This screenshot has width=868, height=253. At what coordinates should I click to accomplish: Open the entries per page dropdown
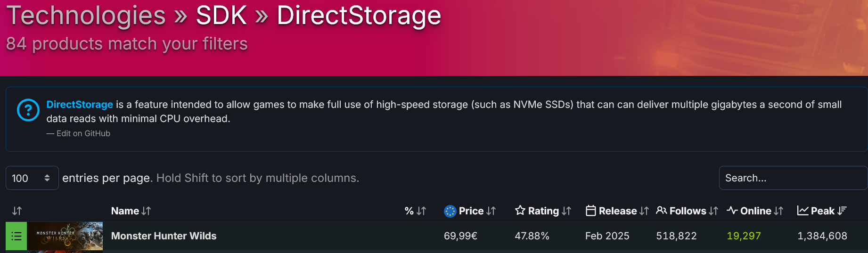pos(32,178)
